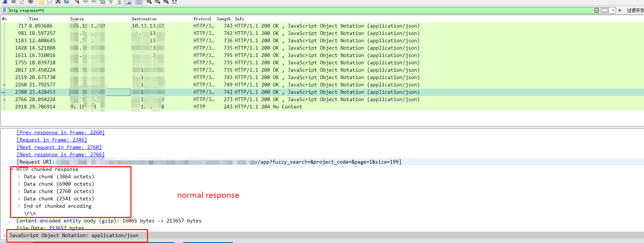Select packet number 717
This screenshot has height=243, width=644.
click(322, 26)
